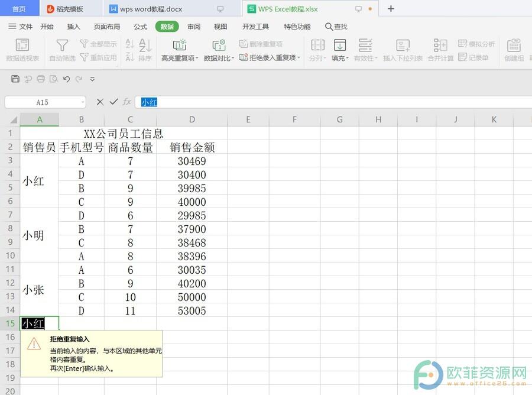Select column D header
This screenshot has height=395, width=532.
coord(192,119)
